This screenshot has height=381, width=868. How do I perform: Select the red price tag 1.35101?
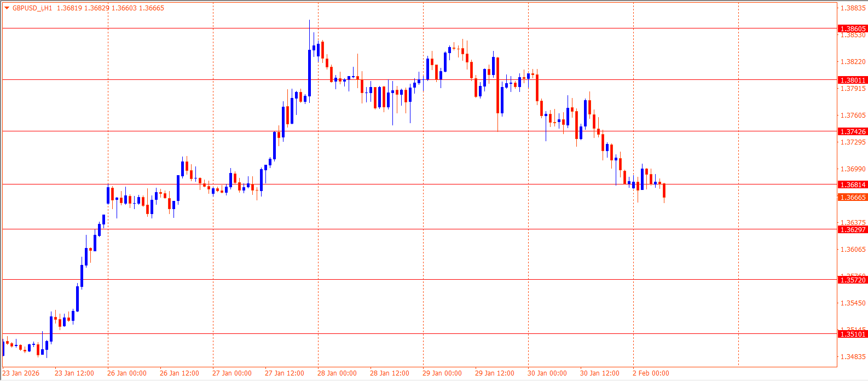(853, 334)
